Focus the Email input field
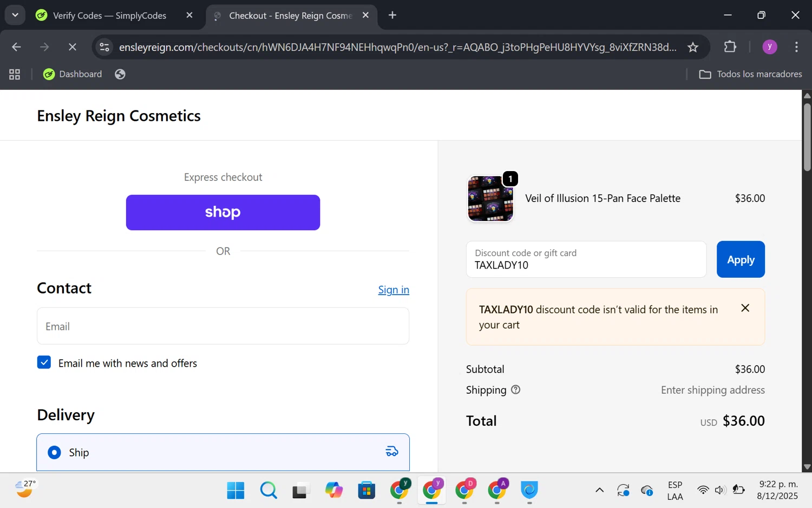Viewport: 812px width, 508px height. tap(223, 326)
